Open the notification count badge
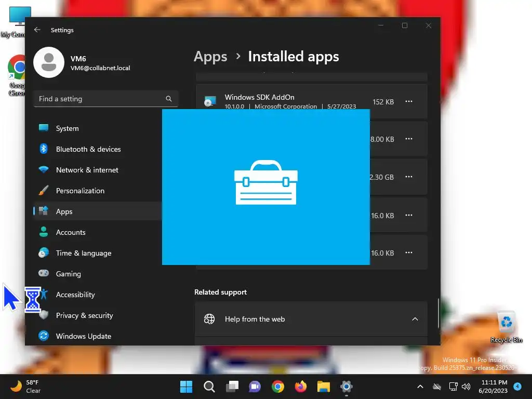The height and width of the screenshot is (399, 532). pos(517,387)
